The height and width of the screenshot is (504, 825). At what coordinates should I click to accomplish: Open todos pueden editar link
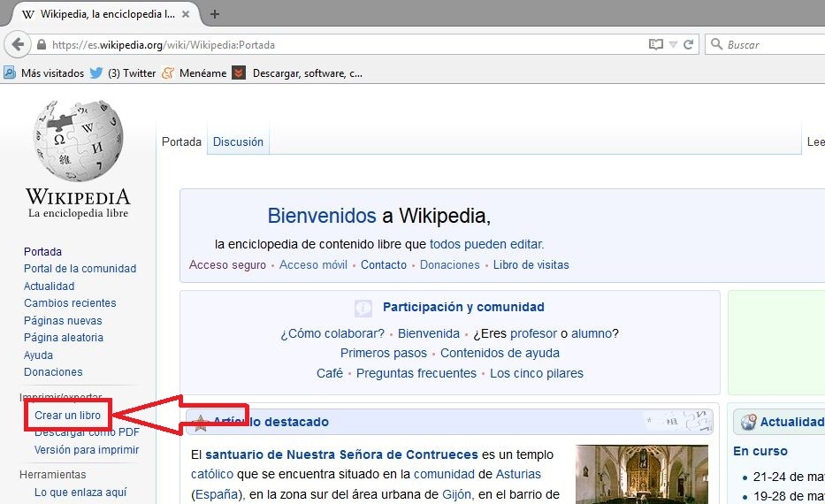[x=486, y=244]
